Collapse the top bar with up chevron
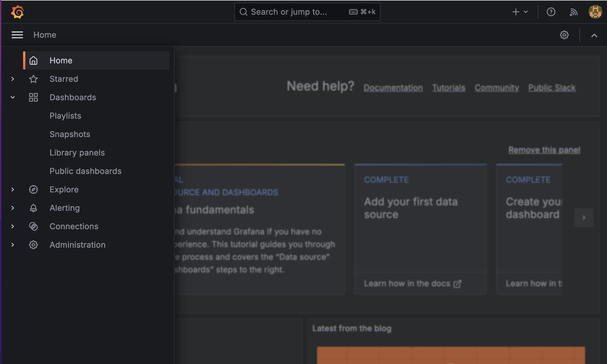 pos(594,35)
